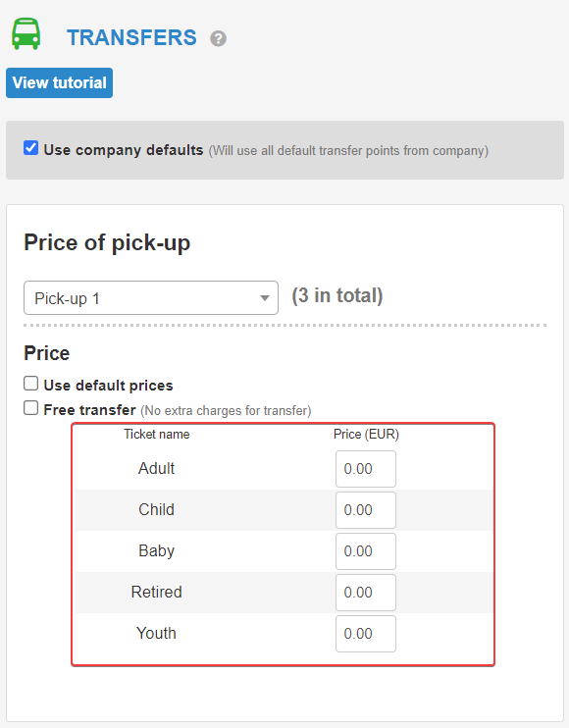Click the Ticket name column header
This screenshot has width=569, height=728.
(x=157, y=434)
